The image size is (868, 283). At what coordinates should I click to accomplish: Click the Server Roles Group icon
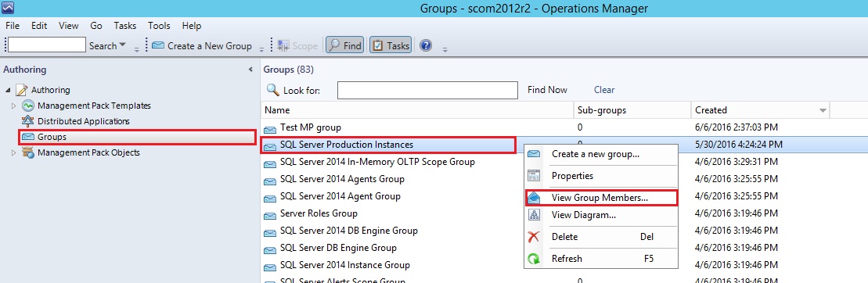pyautogui.click(x=269, y=215)
